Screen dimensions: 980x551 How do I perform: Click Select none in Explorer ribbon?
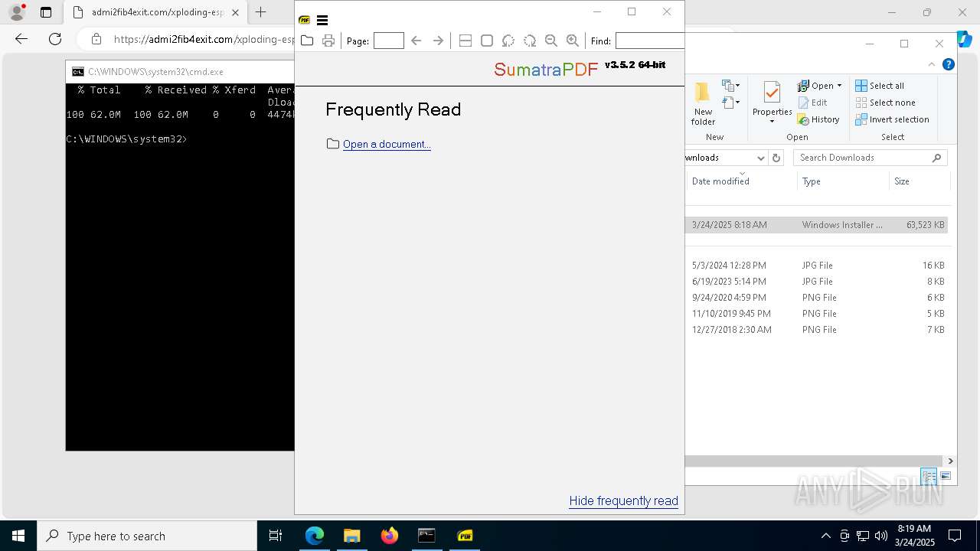(x=885, y=103)
